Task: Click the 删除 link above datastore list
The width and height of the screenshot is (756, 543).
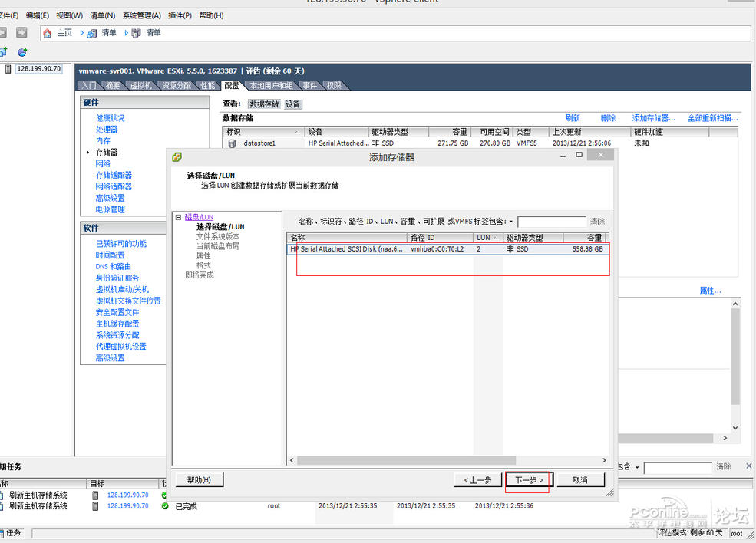Action: coord(608,118)
